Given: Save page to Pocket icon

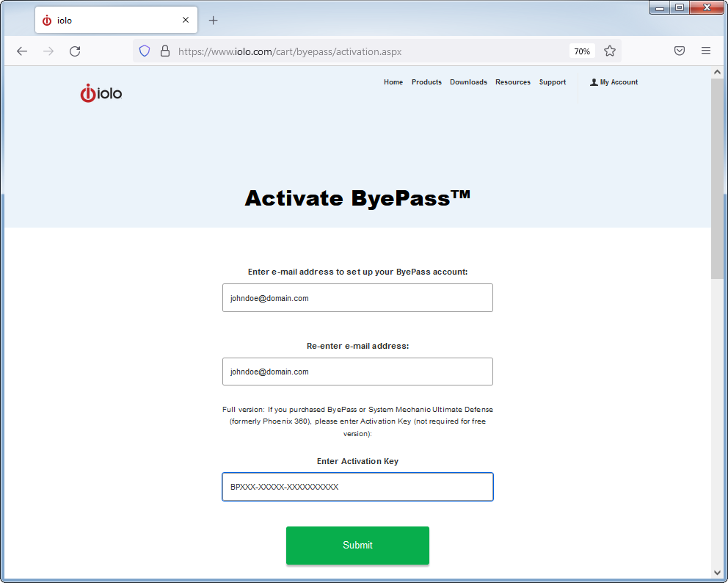Looking at the screenshot, I should [680, 51].
